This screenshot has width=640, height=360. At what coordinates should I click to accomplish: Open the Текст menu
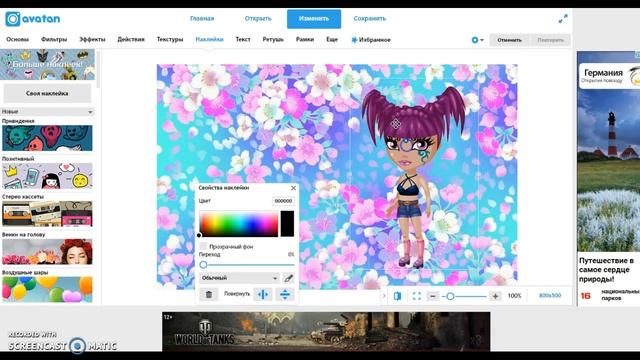(243, 39)
